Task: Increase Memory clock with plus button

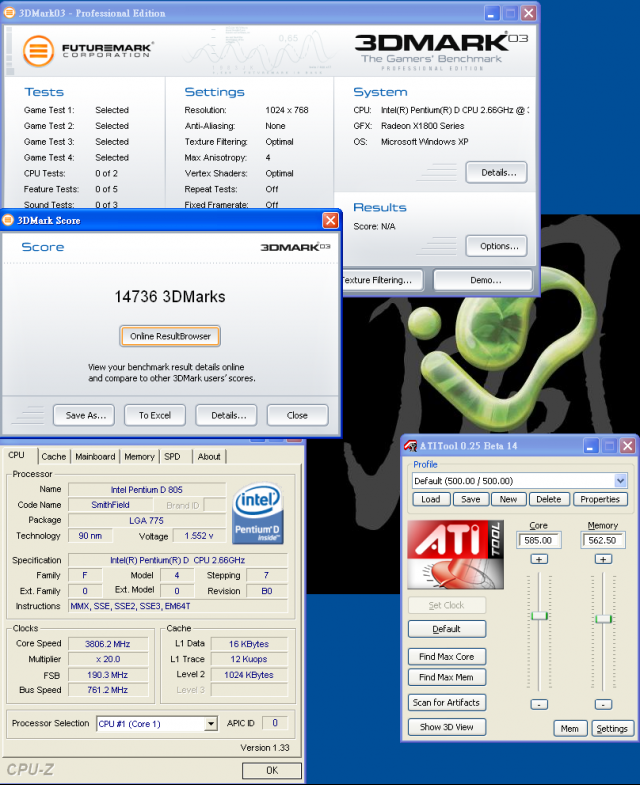Action: coord(603,559)
